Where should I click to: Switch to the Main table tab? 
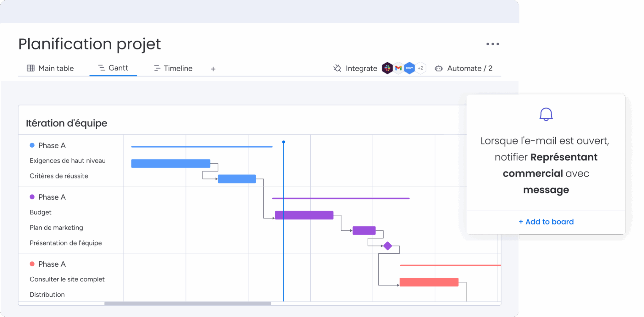(50, 68)
